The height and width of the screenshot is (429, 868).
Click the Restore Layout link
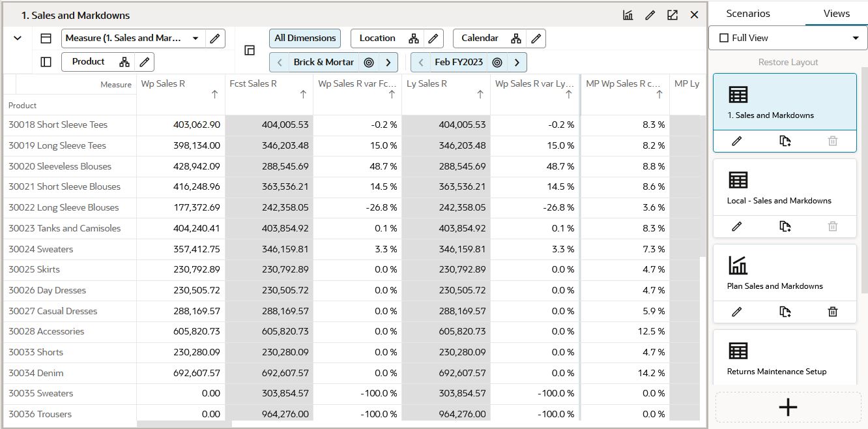click(788, 62)
